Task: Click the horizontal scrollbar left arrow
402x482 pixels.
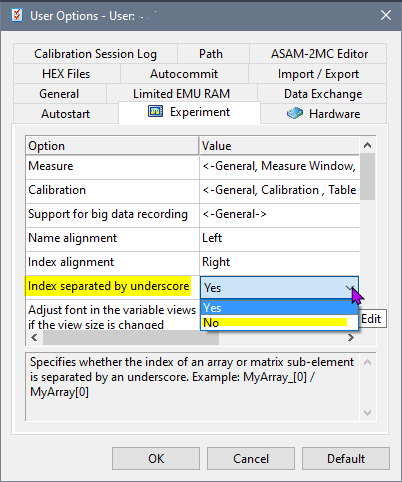Action: coord(34,338)
